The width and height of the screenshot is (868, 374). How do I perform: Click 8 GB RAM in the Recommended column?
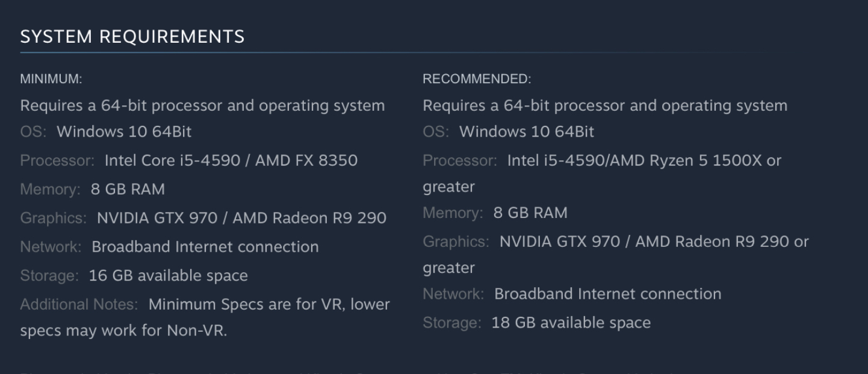(x=530, y=213)
